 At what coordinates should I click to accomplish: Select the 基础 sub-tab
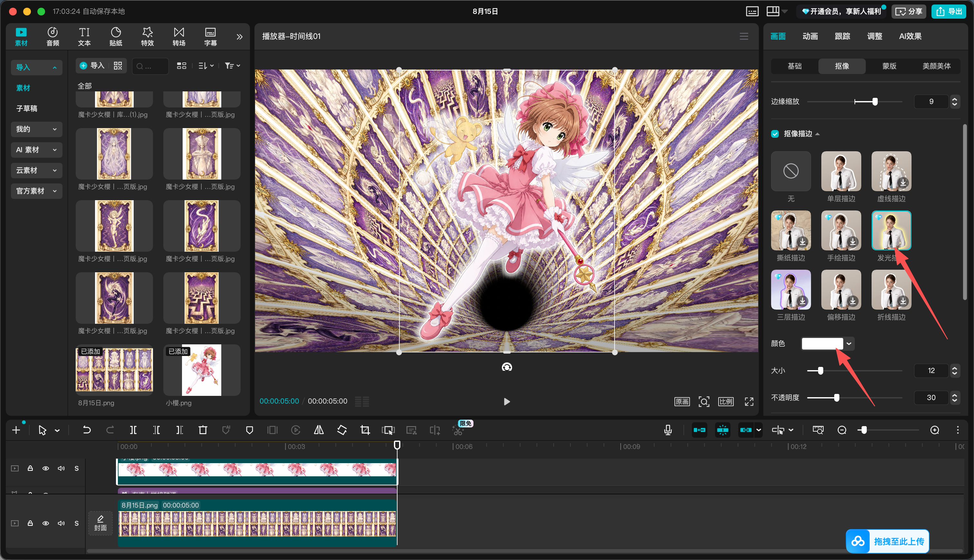click(795, 66)
